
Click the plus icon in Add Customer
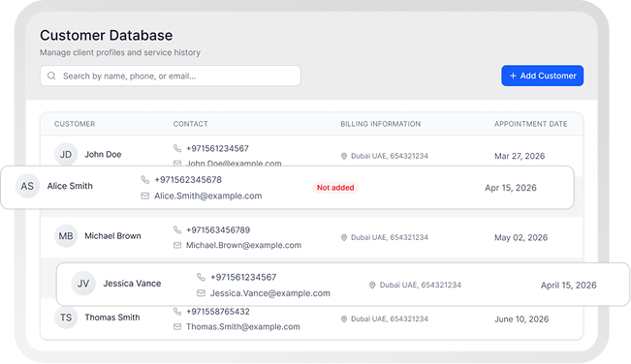(x=513, y=76)
